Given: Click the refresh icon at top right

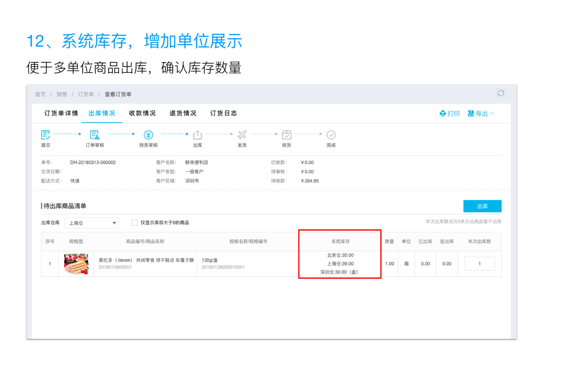Looking at the screenshot, I should 501,93.
